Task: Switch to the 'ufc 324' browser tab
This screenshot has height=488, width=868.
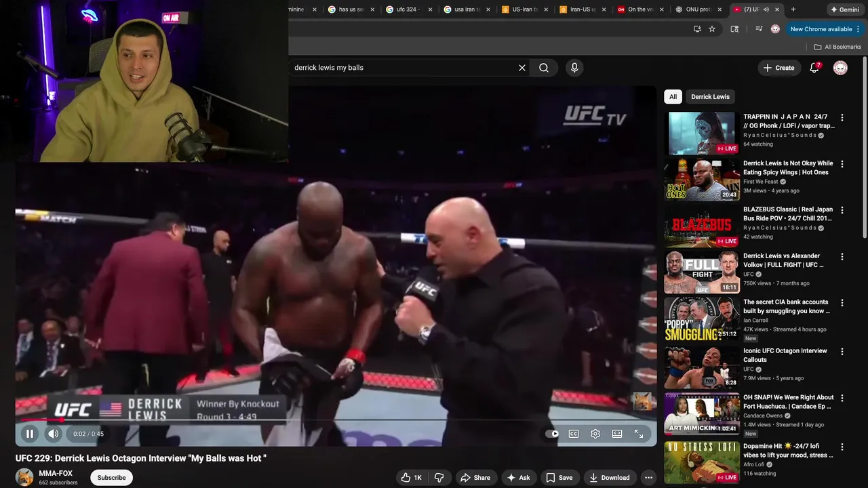Action: tap(408, 9)
